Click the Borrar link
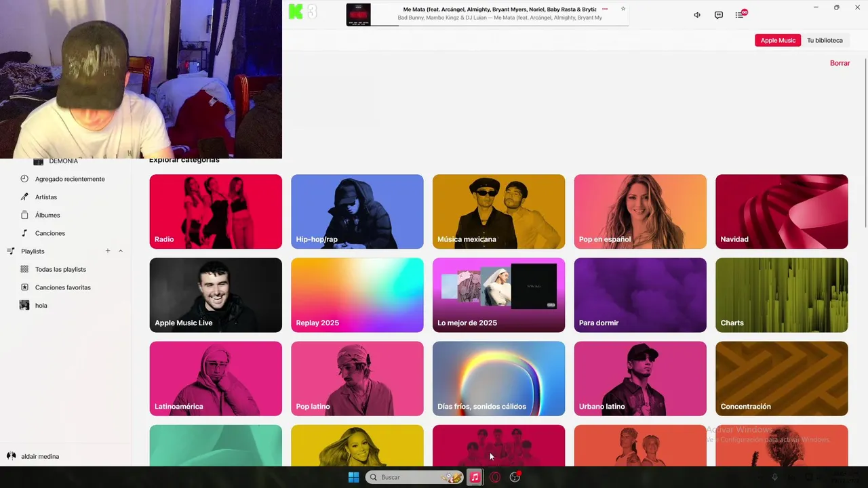868x488 pixels. click(x=840, y=63)
